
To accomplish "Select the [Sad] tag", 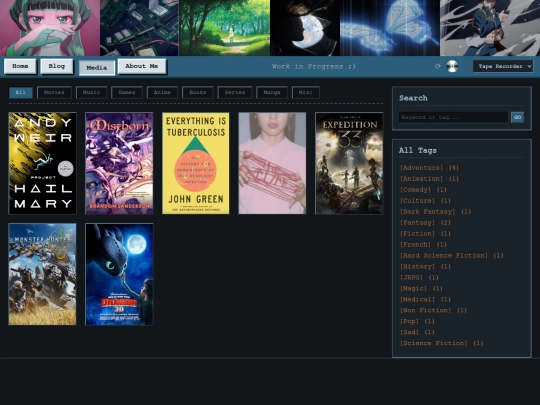I will pyautogui.click(x=409, y=332).
